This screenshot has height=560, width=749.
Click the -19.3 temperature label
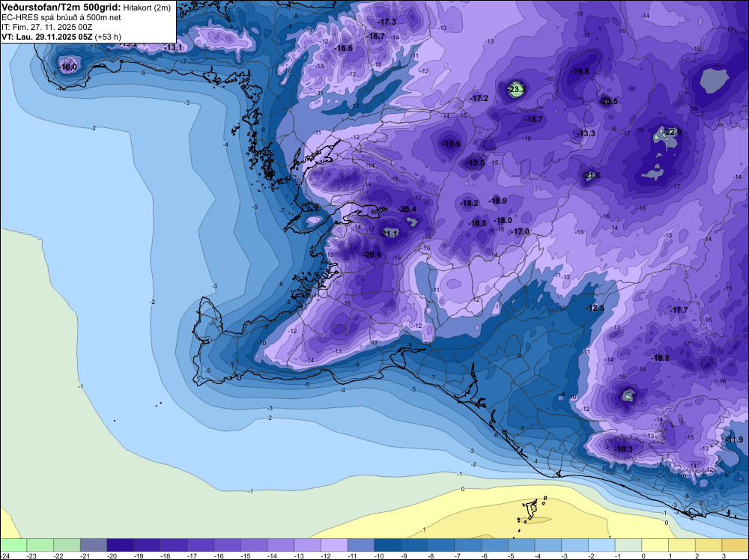(x=623, y=450)
